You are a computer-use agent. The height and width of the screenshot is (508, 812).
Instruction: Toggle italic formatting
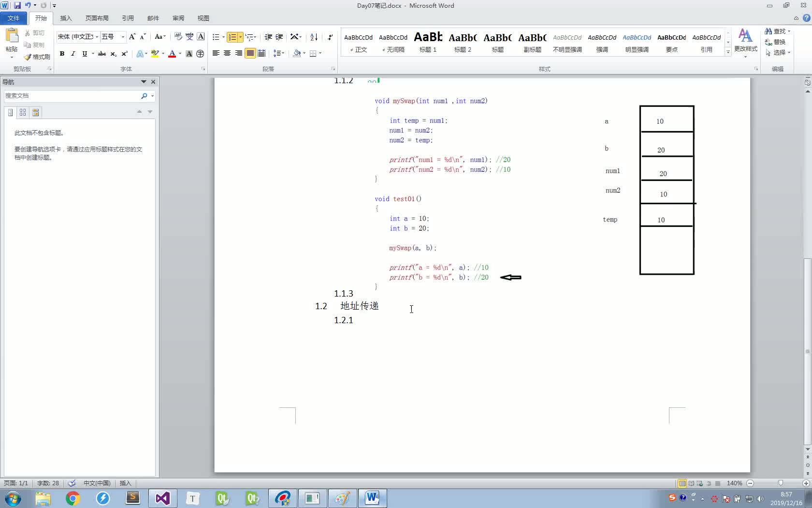coord(73,54)
